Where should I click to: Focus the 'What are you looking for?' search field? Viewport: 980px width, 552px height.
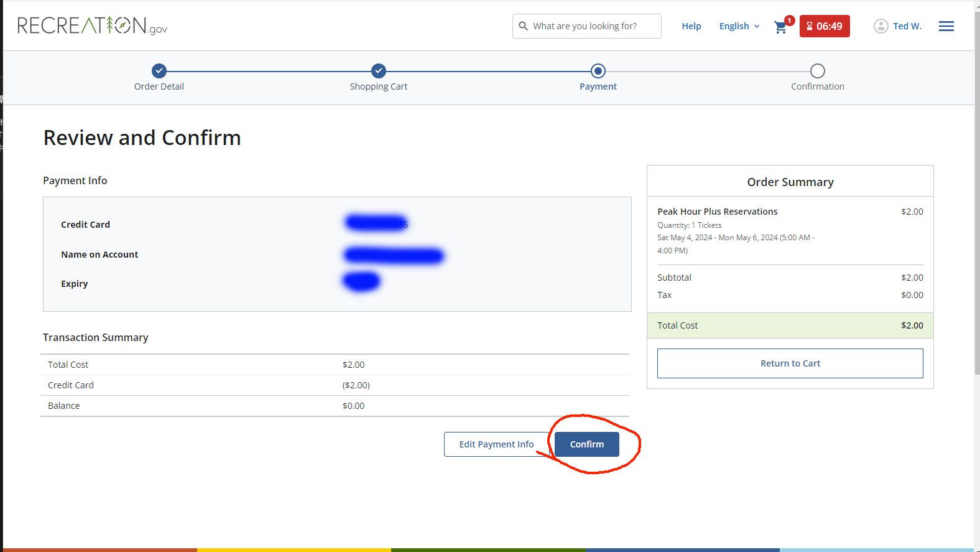click(x=591, y=26)
